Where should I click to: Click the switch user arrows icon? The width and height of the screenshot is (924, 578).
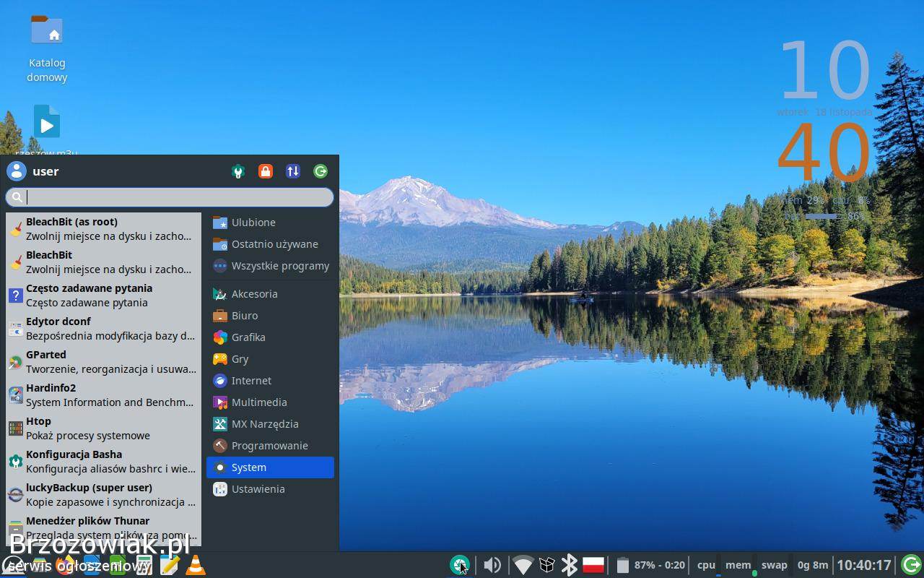click(293, 171)
